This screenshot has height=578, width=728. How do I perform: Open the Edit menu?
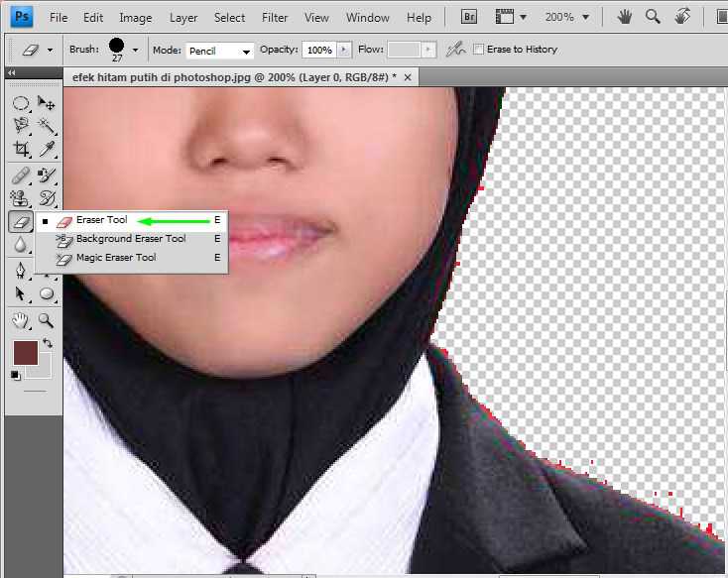(93, 18)
